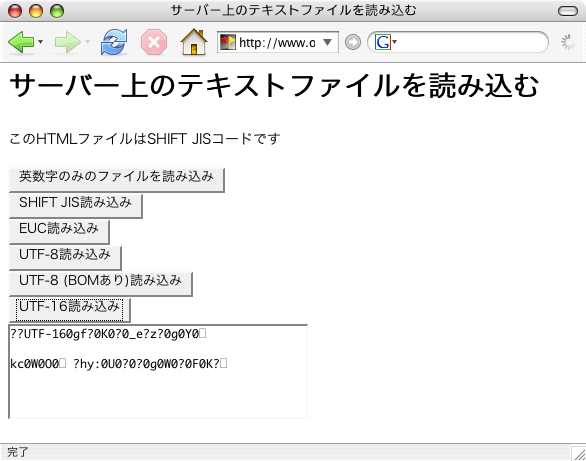Open the Back button history dropdown

[40, 42]
